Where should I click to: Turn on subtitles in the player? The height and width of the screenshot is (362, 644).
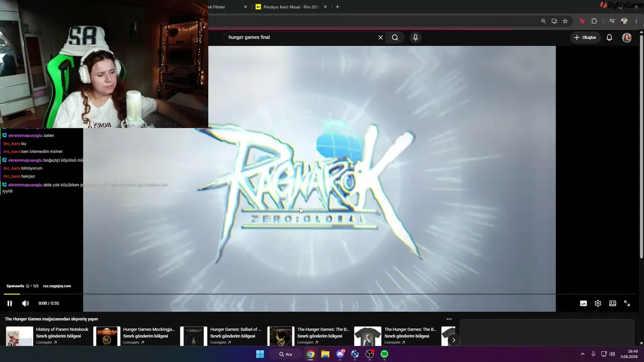click(583, 303)
